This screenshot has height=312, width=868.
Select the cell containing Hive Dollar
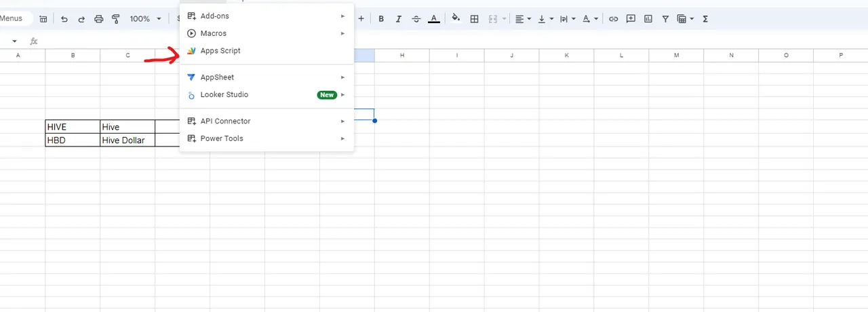[x=127, y=140]
